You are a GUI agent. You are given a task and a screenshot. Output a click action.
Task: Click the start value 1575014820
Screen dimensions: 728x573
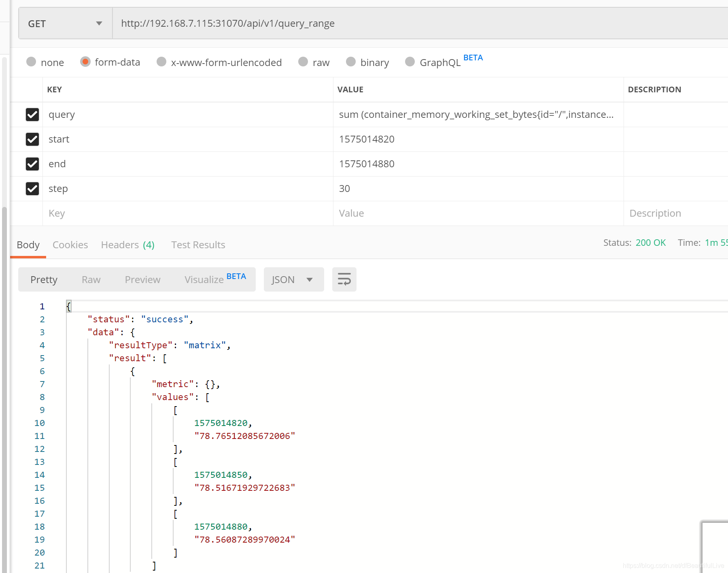pyautogui.click(x=367, y=139)
